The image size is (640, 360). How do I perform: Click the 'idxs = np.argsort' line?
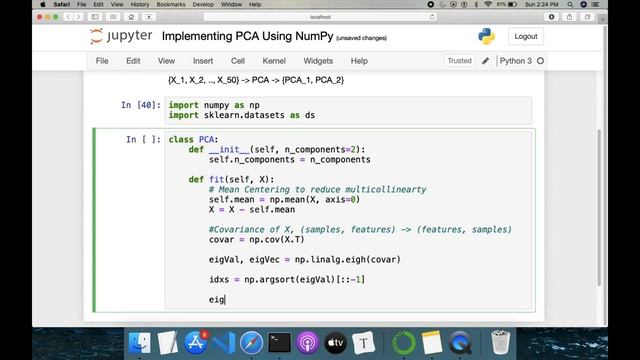click(287, 280)
